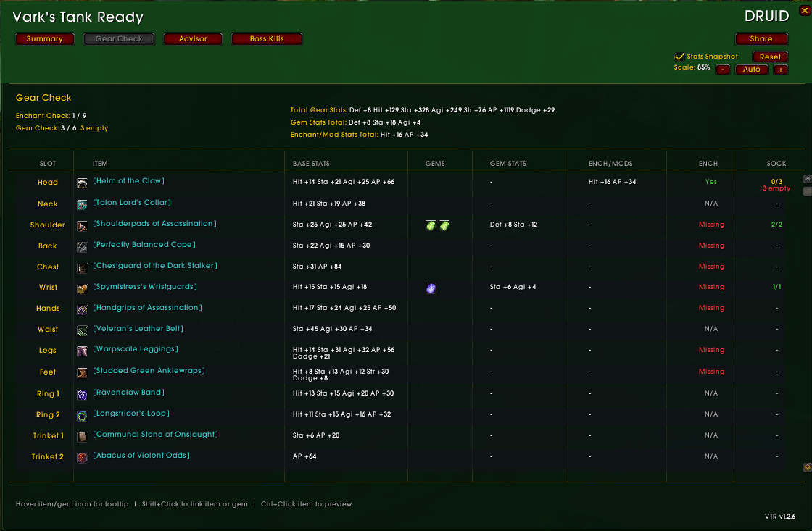This screenshot has height=531, width=812.
Task: Click the Chestguard of the Dark Stalker icon
Action: (82, 268)
